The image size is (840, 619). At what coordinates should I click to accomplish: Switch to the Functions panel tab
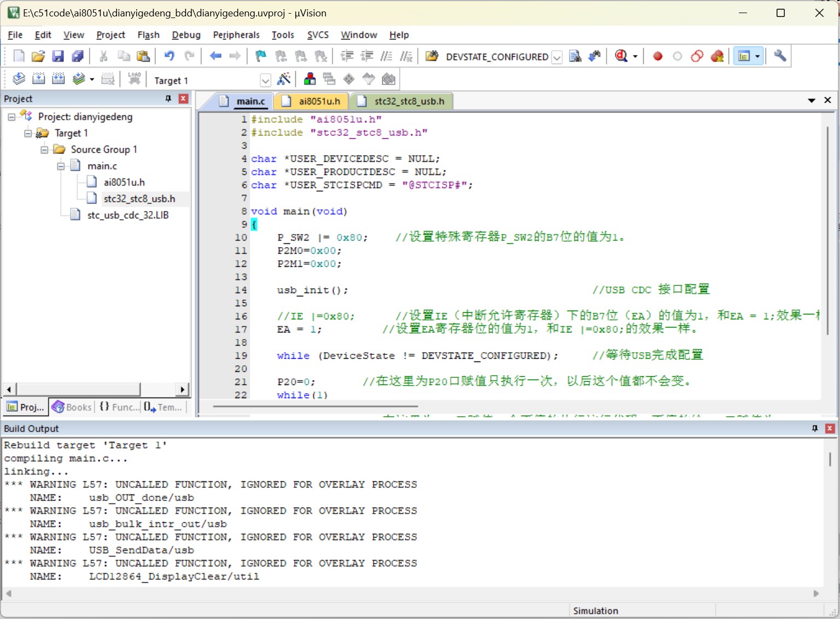pyautogui.click(x=119, y=407)
